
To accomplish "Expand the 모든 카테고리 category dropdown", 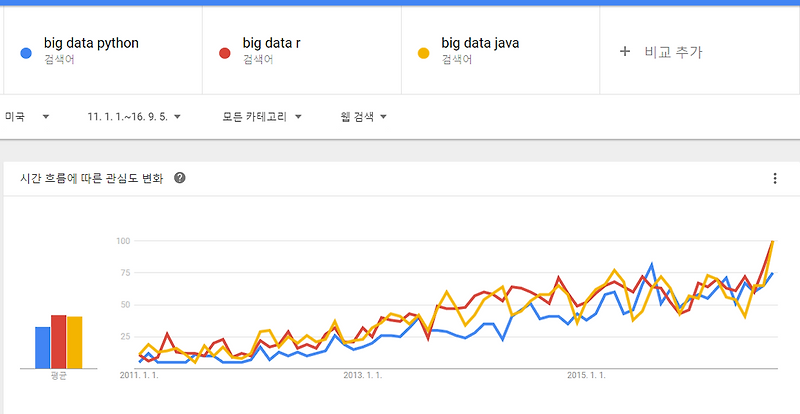I will pos(262,117).
